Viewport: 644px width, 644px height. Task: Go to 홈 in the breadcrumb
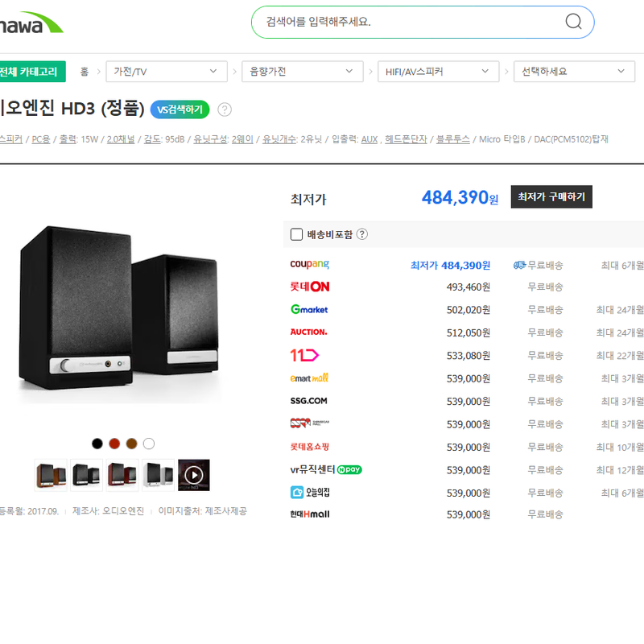(85, 72)
